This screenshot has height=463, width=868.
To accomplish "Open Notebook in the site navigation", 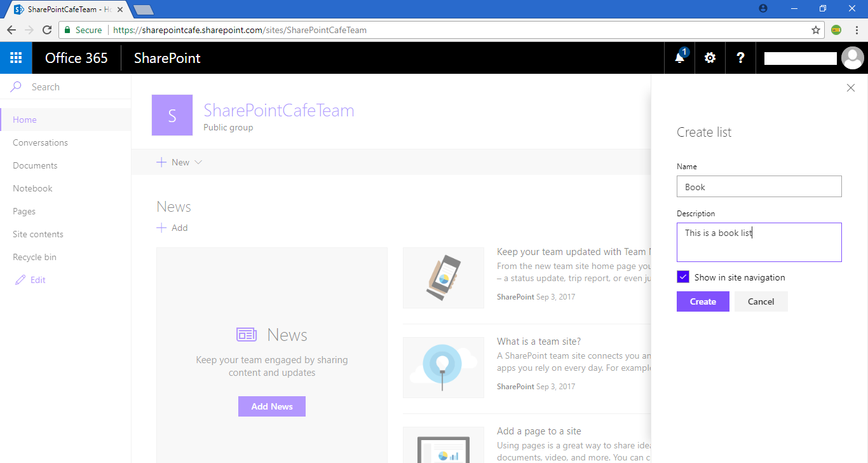I will 32,188.
